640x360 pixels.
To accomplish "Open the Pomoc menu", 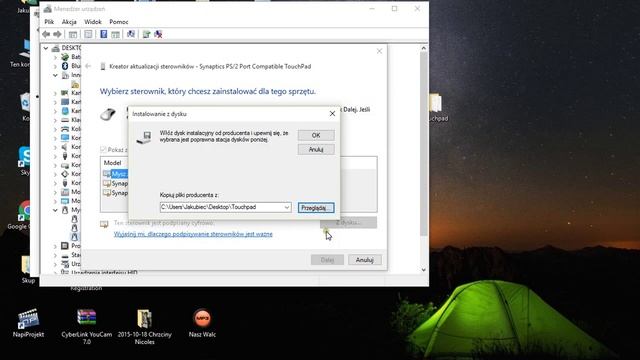I will pos(119,22).
